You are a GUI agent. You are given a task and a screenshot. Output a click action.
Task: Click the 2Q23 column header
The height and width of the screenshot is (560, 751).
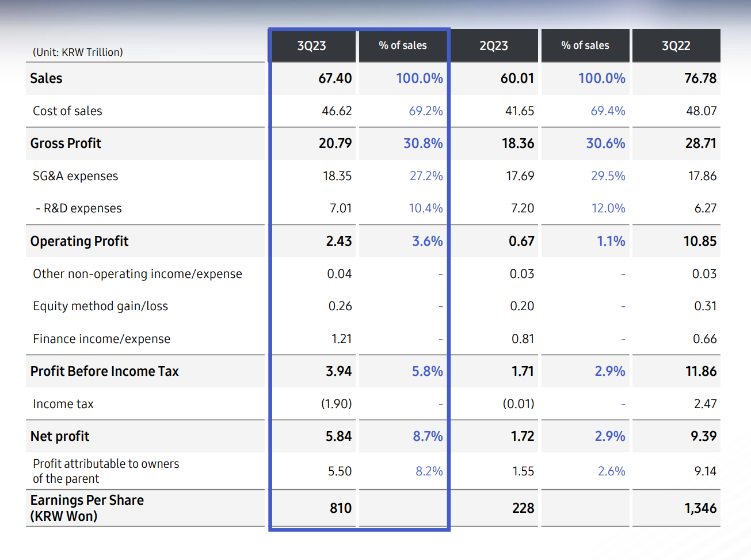pos(494,46)
